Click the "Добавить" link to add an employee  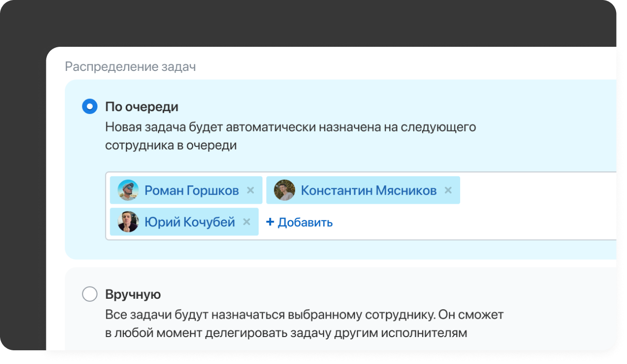(300, 222)
